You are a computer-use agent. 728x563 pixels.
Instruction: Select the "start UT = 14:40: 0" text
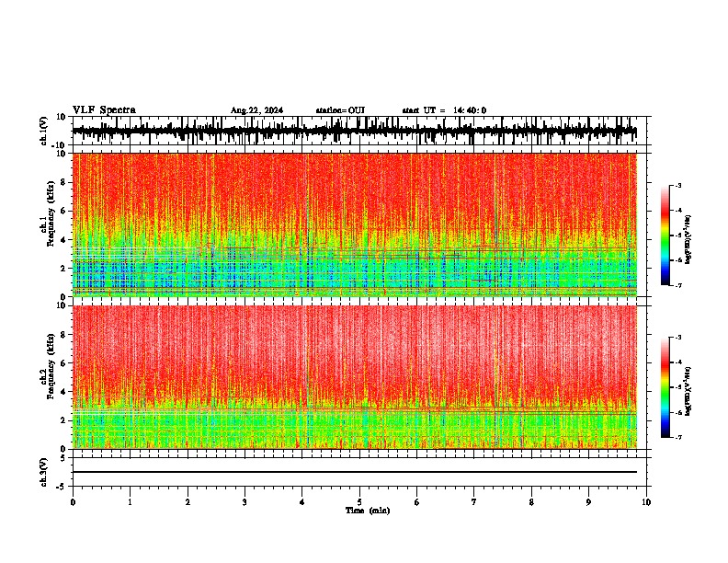pos(444,110)
